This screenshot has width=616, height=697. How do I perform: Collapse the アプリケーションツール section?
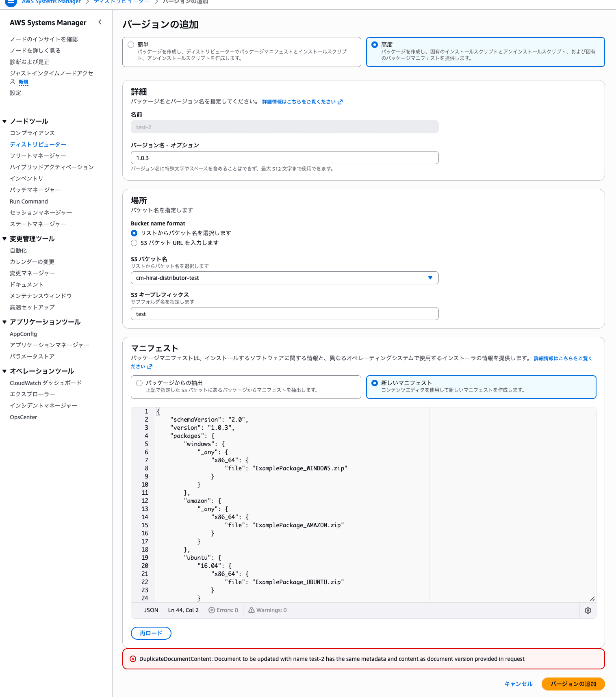4,322
